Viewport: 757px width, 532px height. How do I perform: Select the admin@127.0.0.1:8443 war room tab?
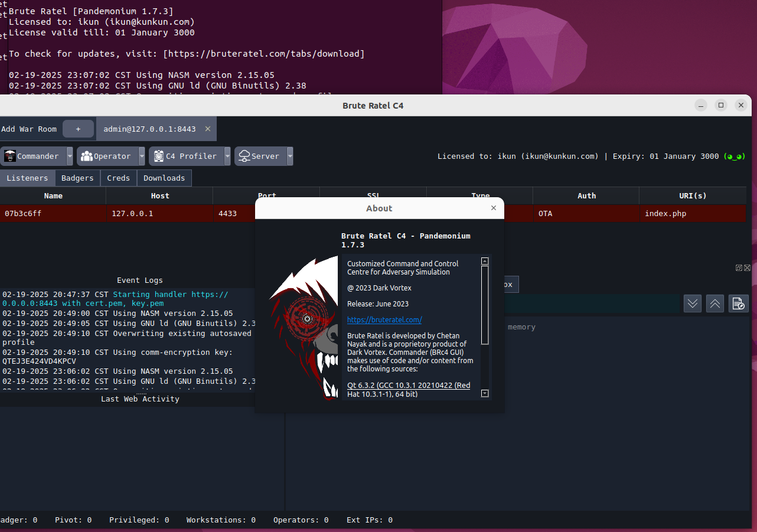[x=156, y=129]
